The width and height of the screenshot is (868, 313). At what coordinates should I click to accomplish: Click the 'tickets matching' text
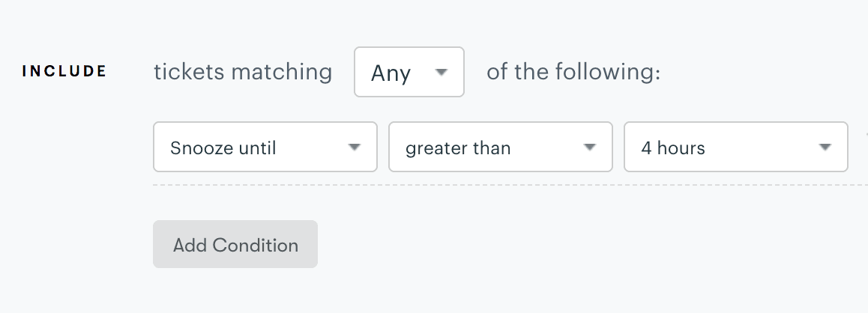click(x=243, y=72)
